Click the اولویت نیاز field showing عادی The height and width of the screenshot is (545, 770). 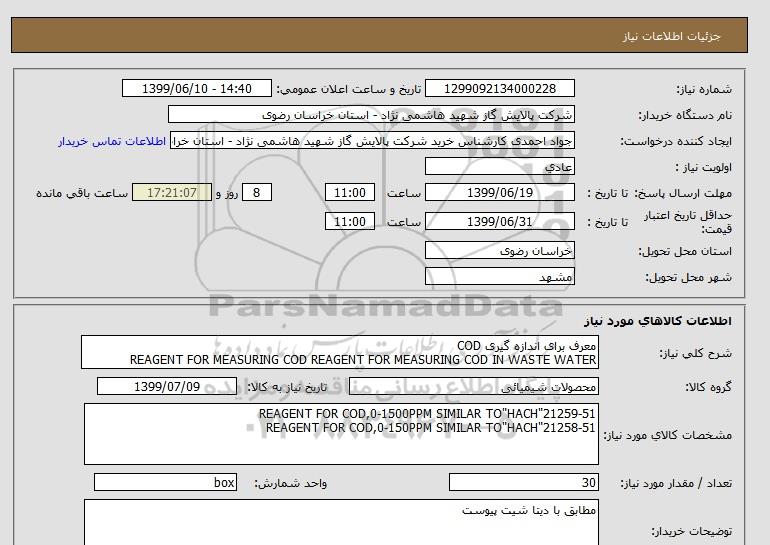pyautogui.click(x=500, y=167)
